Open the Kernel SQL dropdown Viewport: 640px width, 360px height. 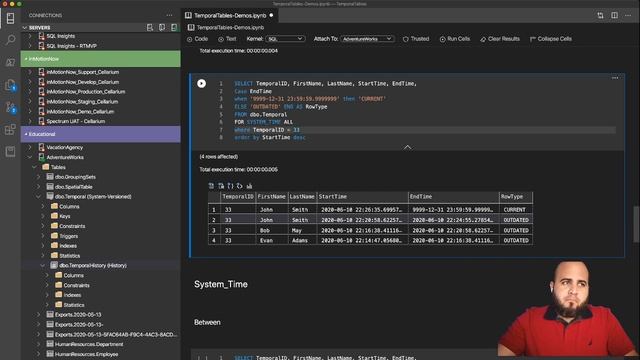point(285,39)
